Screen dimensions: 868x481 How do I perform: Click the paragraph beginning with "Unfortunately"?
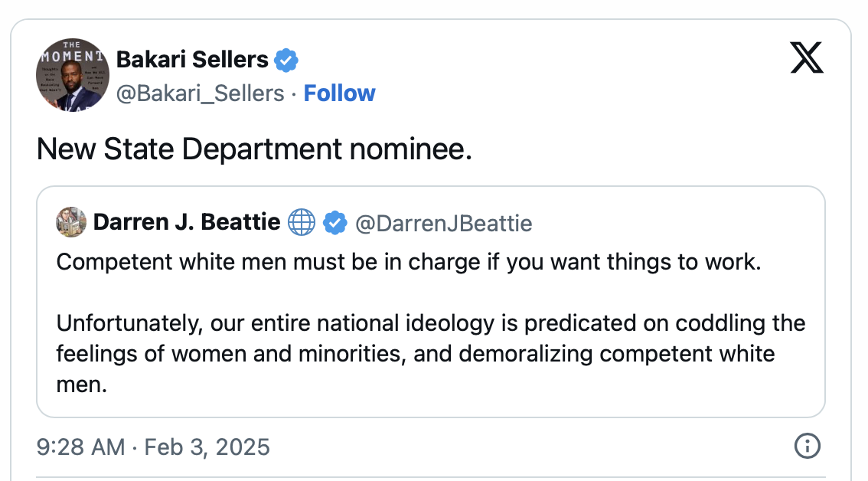coord(430,339)
